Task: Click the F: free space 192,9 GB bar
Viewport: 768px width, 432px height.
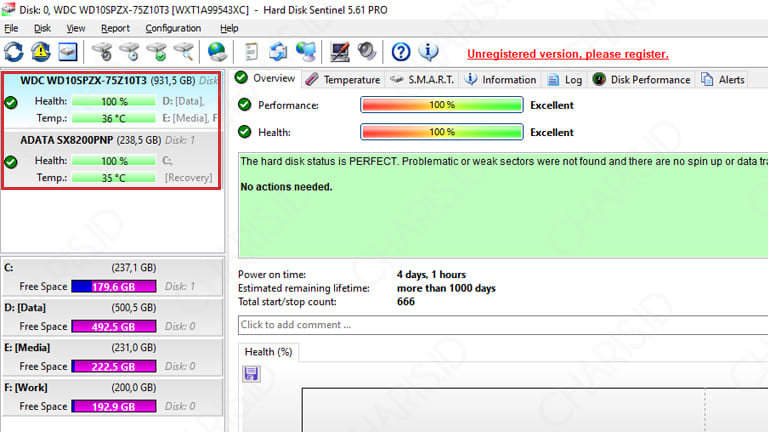Action: 114,406
